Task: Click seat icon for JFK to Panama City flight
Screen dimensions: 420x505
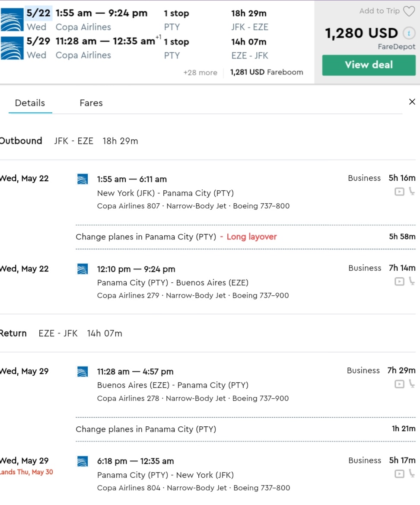Action: (x=411, y=192)
